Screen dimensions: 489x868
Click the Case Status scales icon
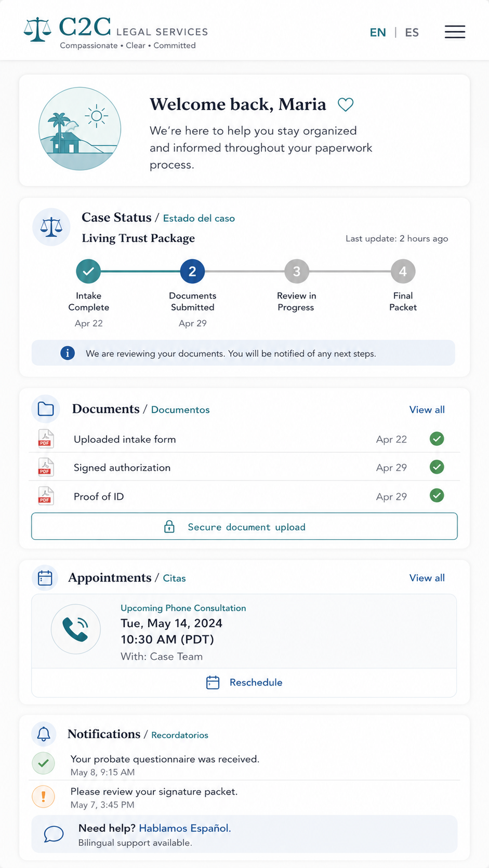51,227
